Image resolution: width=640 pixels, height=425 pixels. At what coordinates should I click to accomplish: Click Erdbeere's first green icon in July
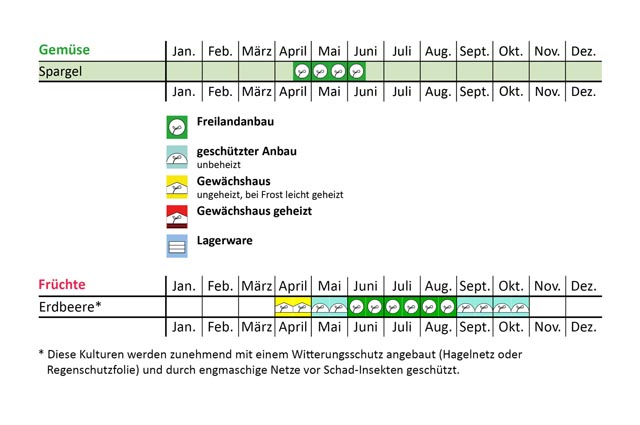[393, 307]
